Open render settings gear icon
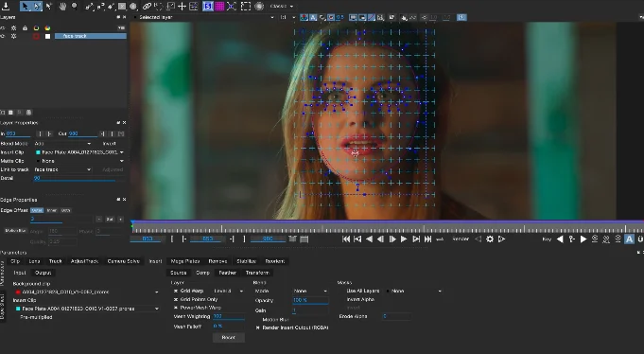Screen dimensions: 644x354 (x=490, y=239)
